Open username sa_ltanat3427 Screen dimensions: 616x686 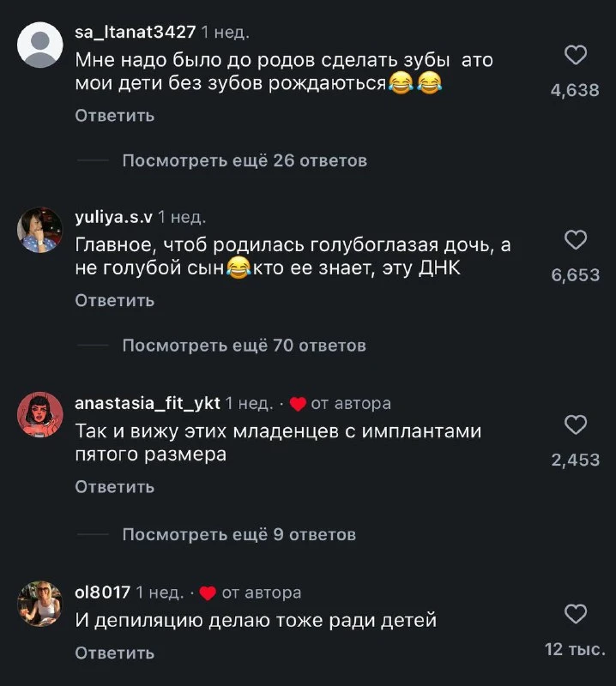tap(136, 33)
